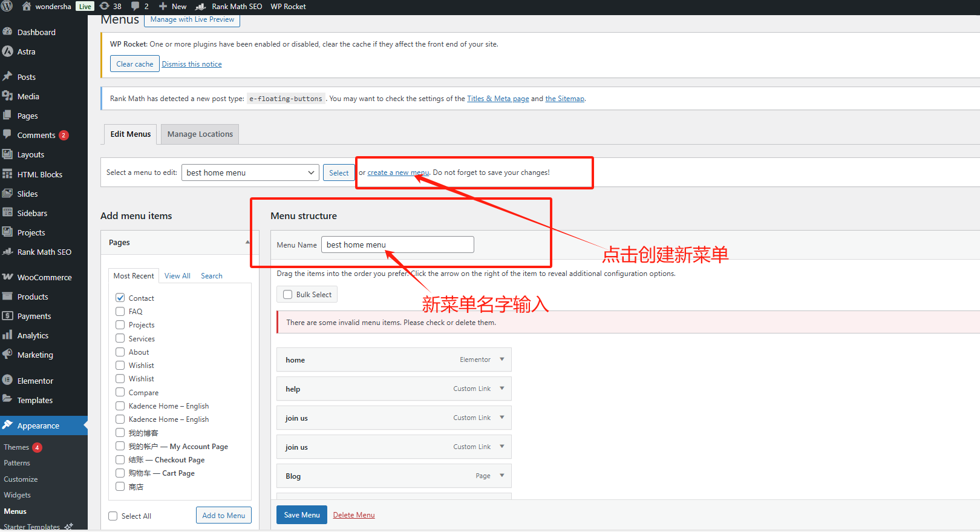Click the Sidebars icon in the left menu

[x=7, y=212]
